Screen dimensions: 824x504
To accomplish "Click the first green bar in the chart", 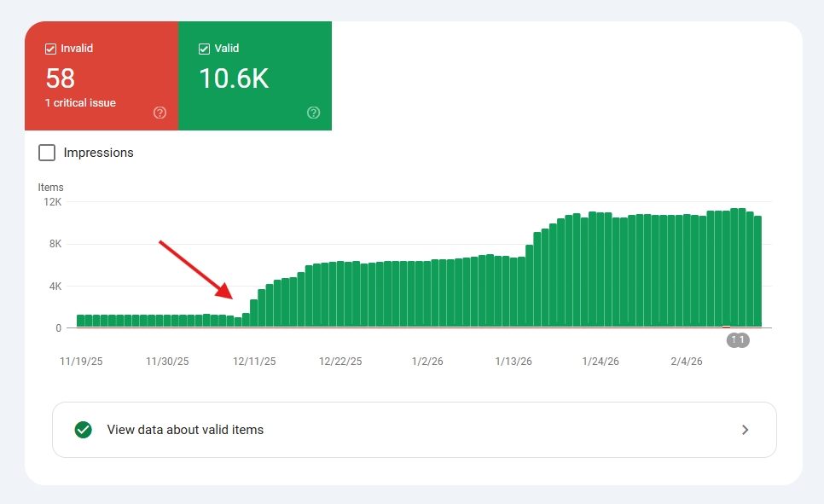I will pyautogui.click(x=80, y=321).
